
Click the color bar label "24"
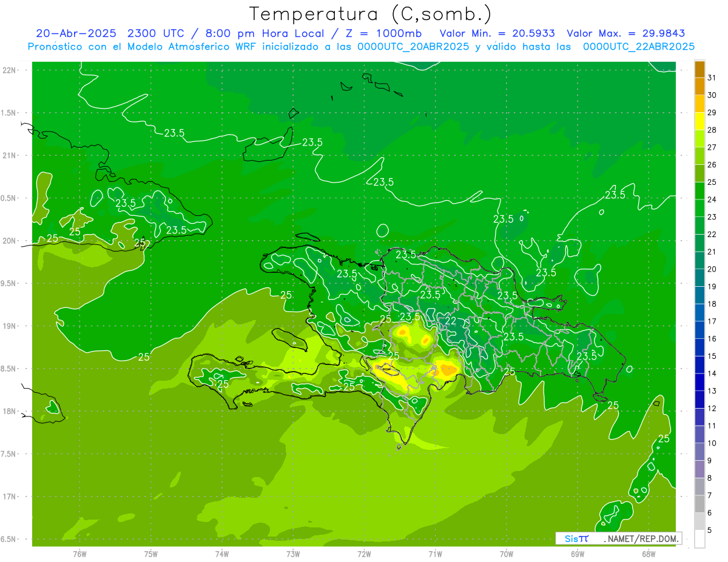tap(712, 199)
